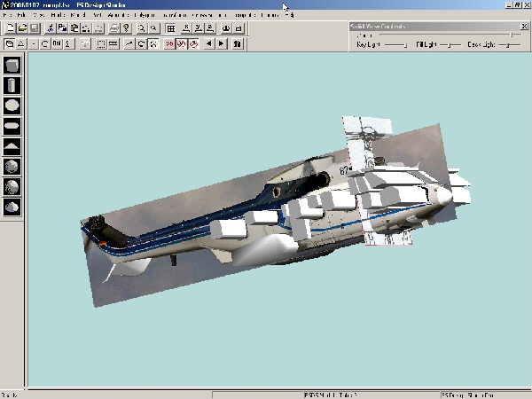This screenshot has width=532, height=399.
Task: Close the Solid View Controls panel
Action: (x=523, y=26)
